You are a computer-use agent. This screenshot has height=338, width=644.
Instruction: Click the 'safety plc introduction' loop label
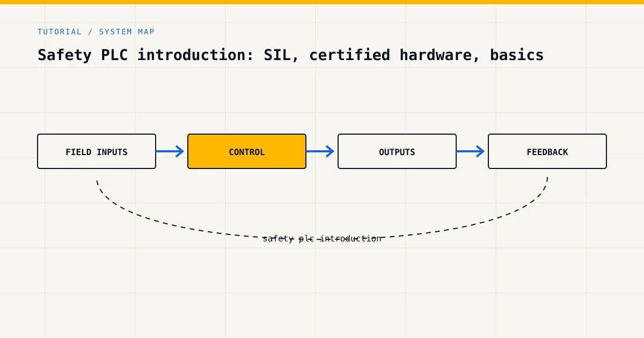pos(322,238)
